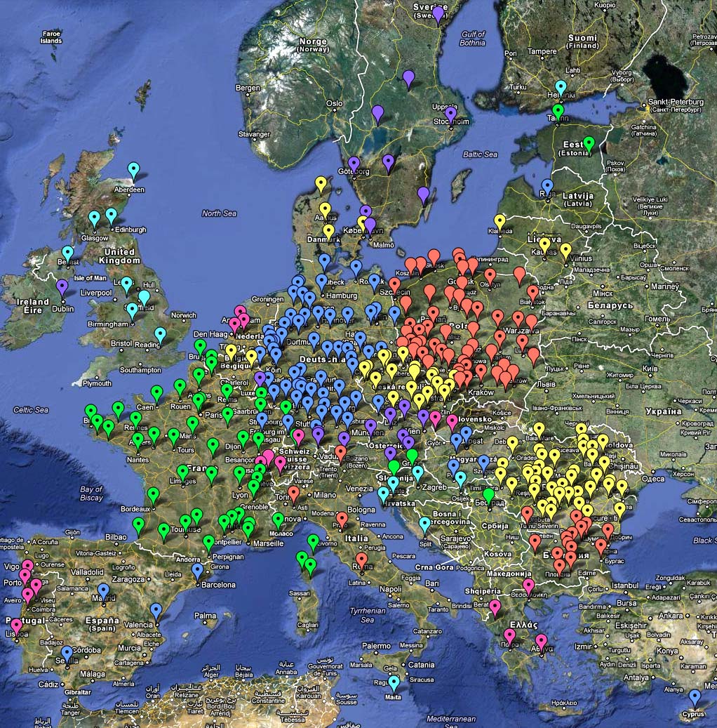This screenshot has height=728, width=717.
Task: Open the pink marker at Lisboa
Action: point(16,625)
